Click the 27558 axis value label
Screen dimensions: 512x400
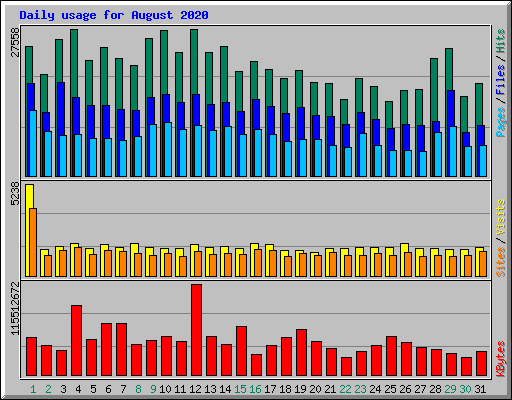pos(15,43)
